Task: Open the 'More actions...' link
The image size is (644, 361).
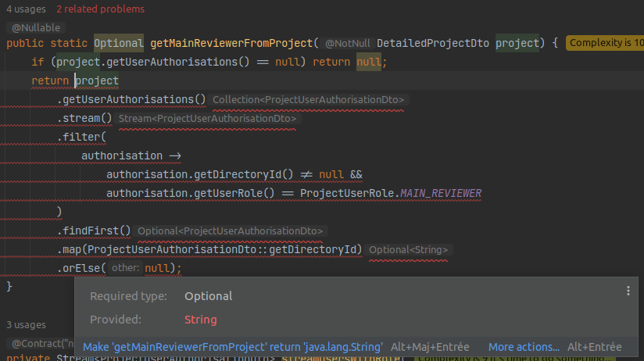Action: click(524, 347)
